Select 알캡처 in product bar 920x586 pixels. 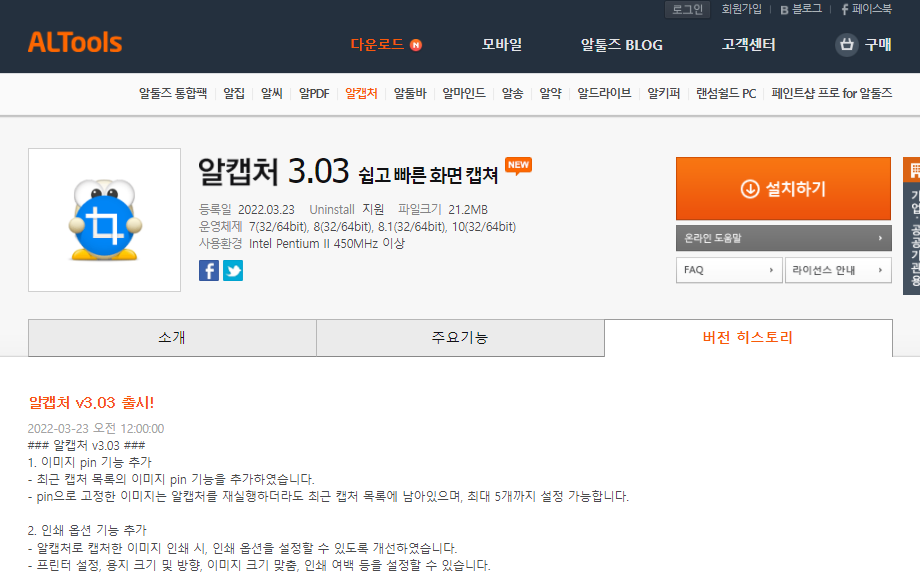point(361,93)
